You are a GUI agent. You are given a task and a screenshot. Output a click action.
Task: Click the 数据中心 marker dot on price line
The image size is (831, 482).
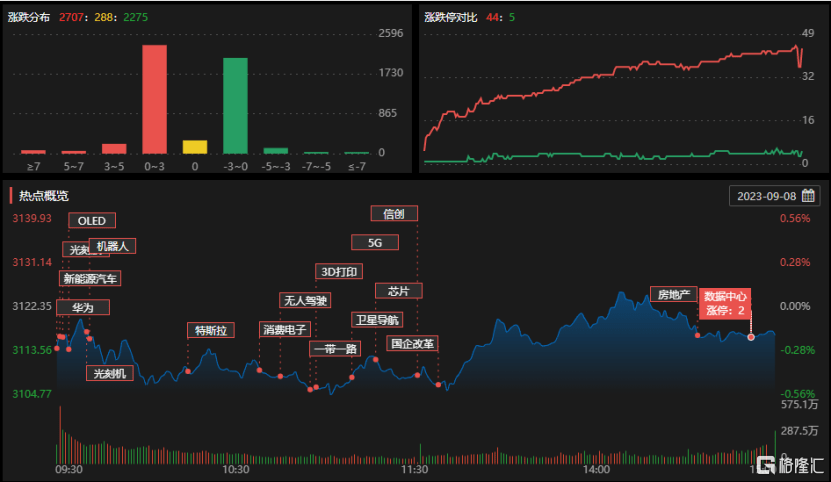point(751,337)
